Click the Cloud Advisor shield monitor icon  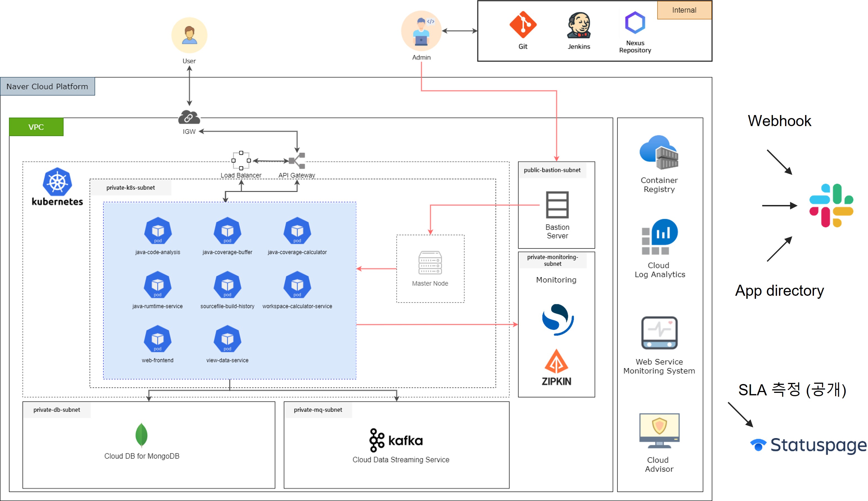pos(659,431)
